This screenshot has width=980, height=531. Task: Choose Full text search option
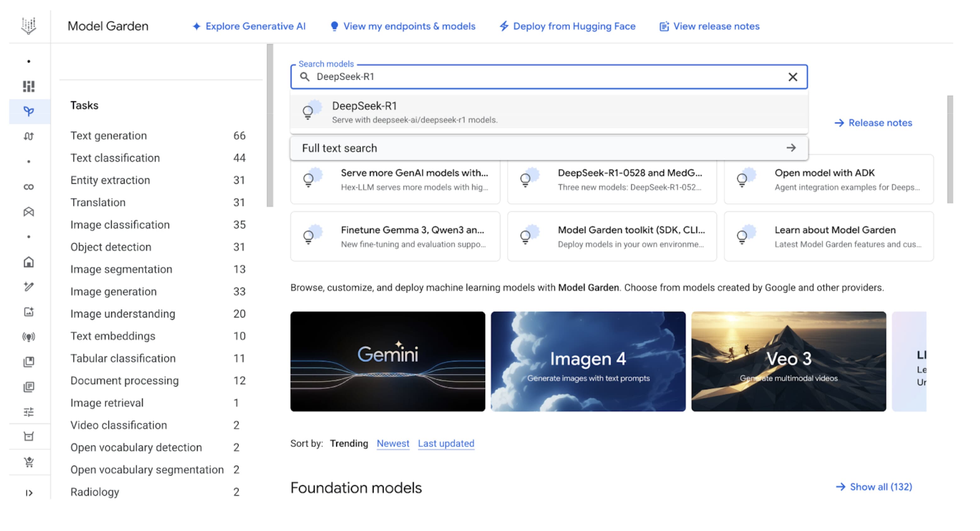(x=549, y=148)
